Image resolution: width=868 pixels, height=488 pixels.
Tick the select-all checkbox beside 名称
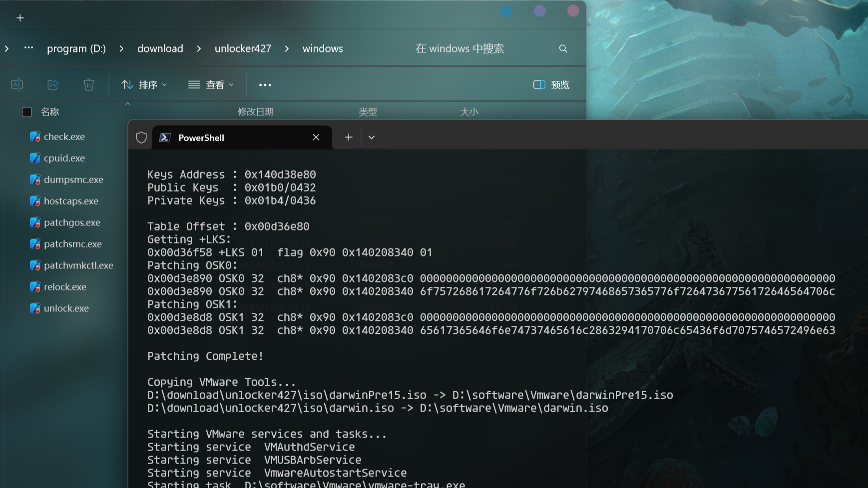[27, 112]
